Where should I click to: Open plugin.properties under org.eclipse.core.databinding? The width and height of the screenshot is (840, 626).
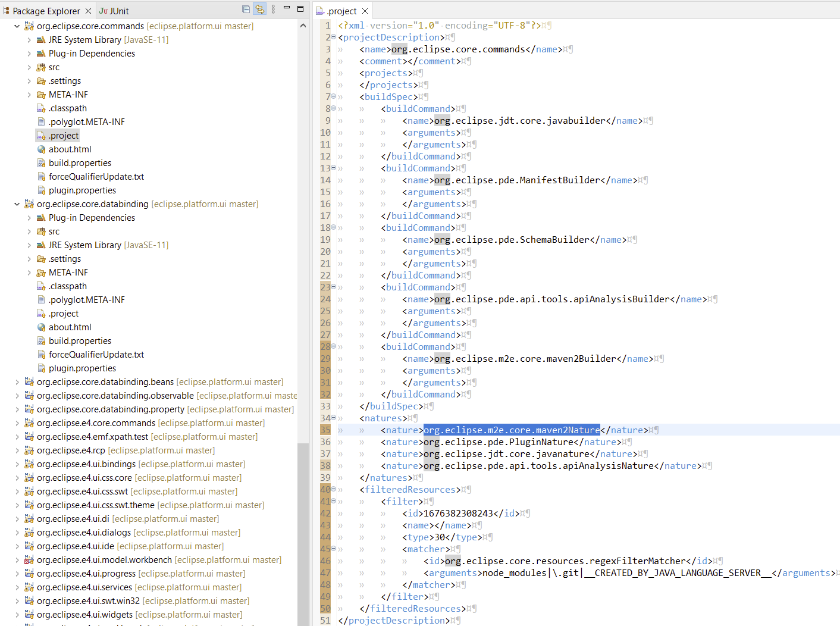(x=83, y=368)
